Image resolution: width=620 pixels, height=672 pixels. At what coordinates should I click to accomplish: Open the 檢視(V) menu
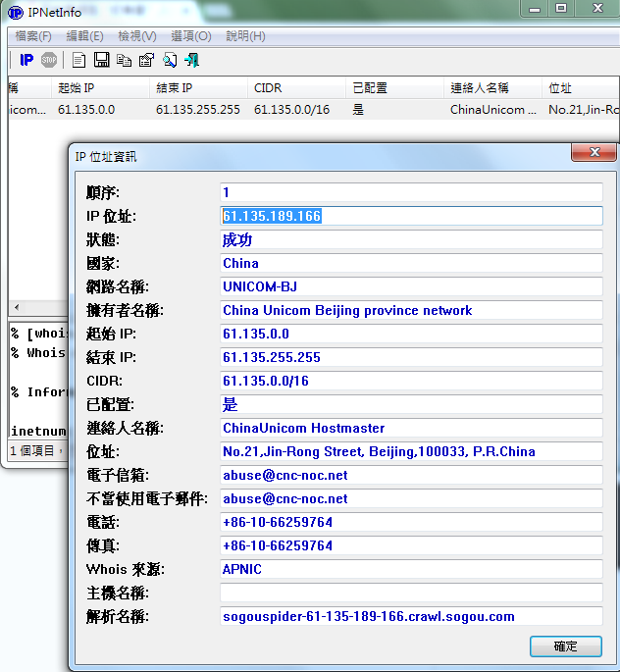137,36
